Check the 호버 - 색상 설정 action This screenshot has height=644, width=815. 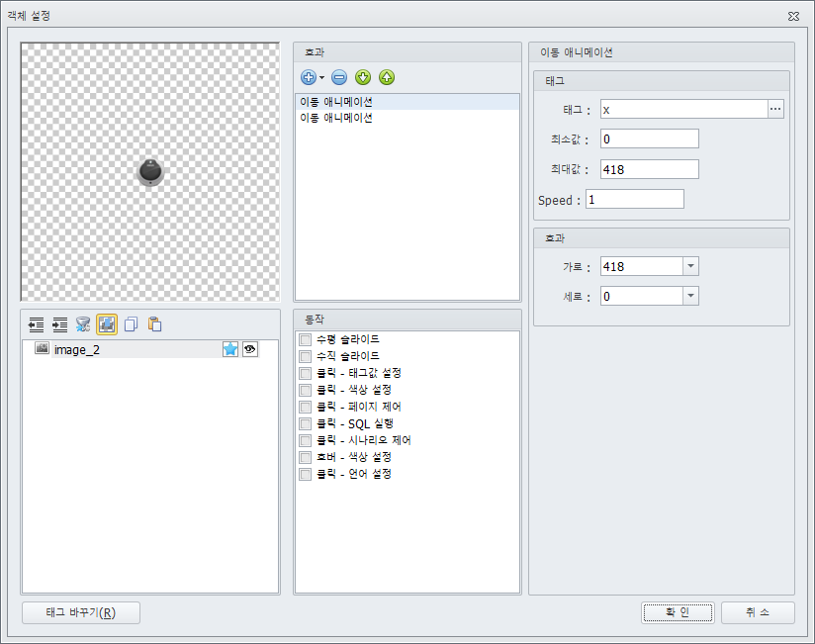pos(305,457)
